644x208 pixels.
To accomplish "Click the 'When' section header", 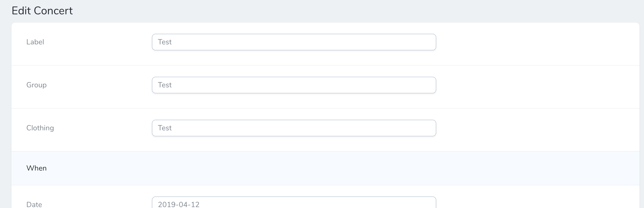I will pos(36,168).
